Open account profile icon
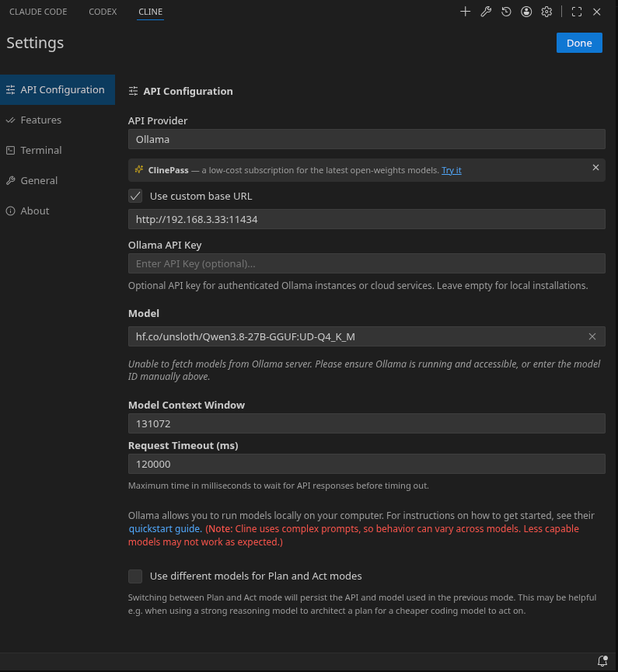Viewport: 618px width, 672px height. pos(526,12)
